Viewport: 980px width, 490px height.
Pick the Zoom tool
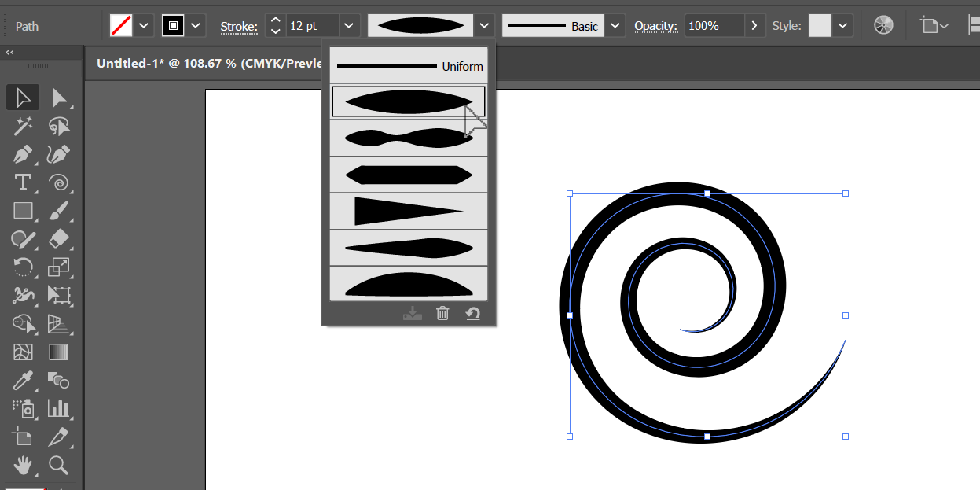[x=59, y=465]
